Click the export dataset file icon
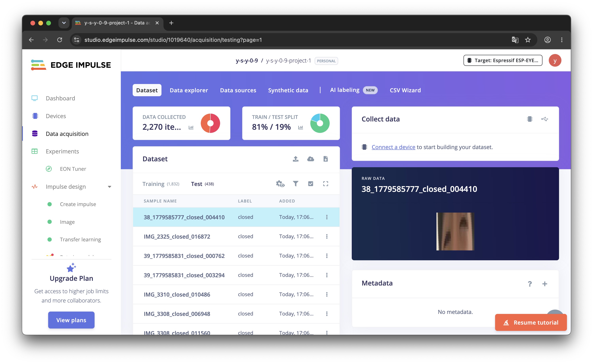 pyautogui.click(x=325, y=159)
